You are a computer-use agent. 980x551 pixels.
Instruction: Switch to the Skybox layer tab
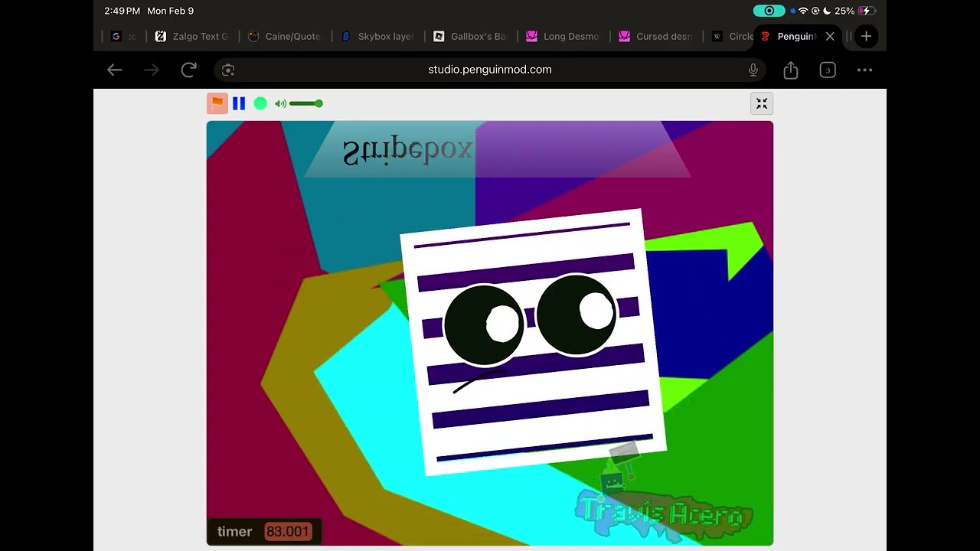coord(378,36)
